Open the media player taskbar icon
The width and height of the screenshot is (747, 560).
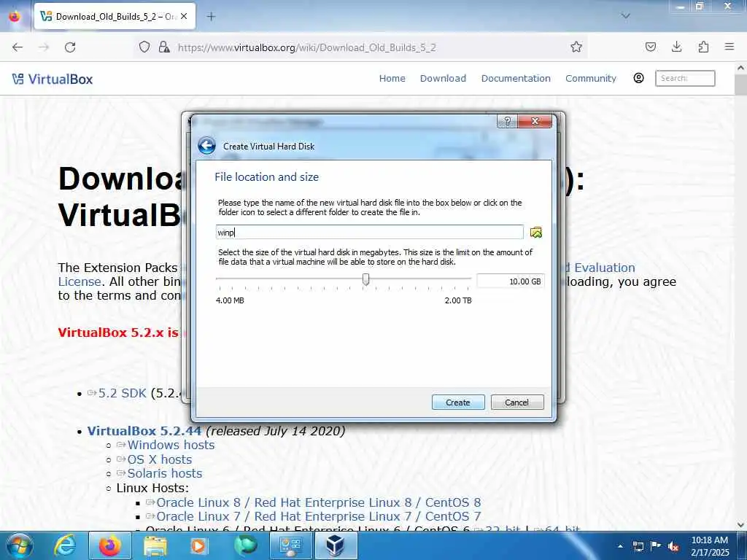(199, 545)
